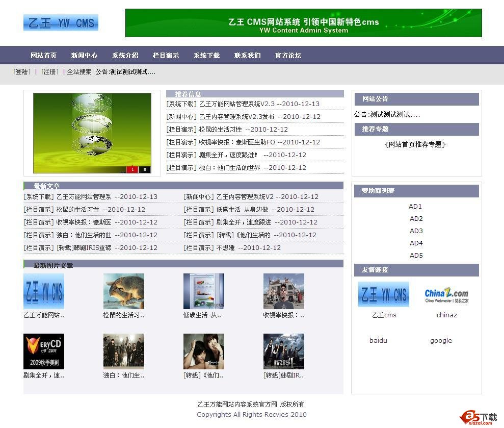Click the squirrel thumbnail image
504x428 pixels.
click(124, 291)
